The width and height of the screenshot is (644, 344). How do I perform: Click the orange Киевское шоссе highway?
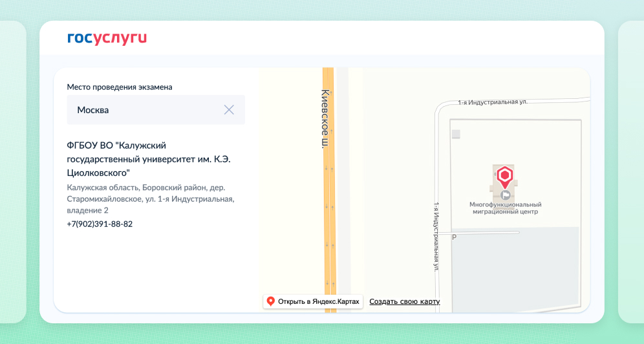pyautogui.click(x=329, y=246)
